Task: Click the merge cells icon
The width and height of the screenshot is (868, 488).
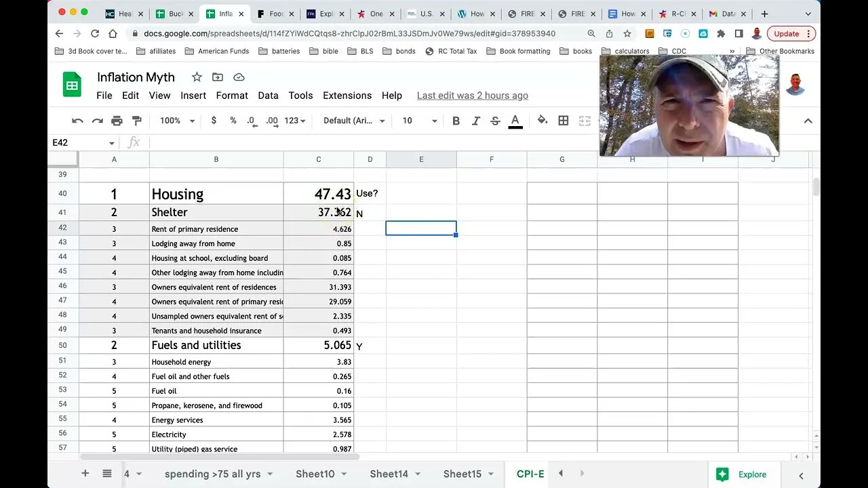Action: (x=585, y=121)
